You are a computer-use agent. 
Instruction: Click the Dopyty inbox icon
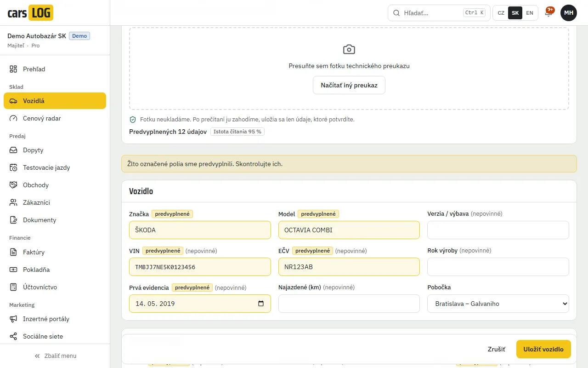pyautogui.click(x=13, y=150)
